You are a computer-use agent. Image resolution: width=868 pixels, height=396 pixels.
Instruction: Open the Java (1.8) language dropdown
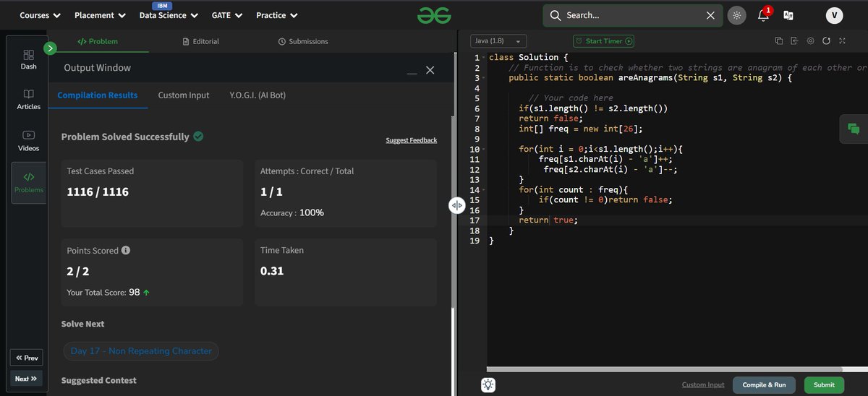point(498,41)
